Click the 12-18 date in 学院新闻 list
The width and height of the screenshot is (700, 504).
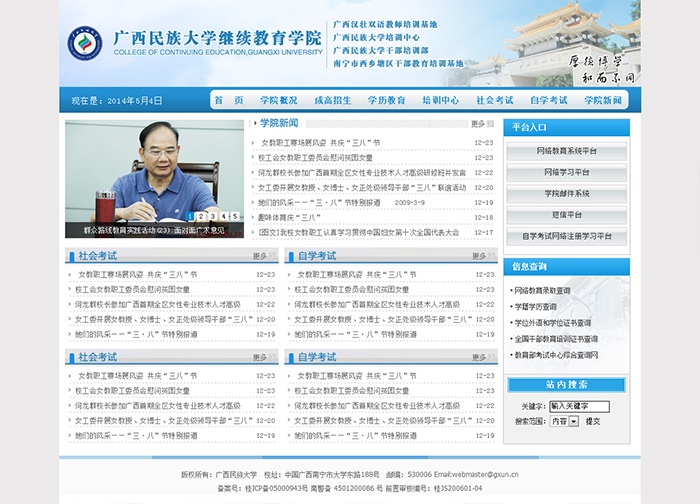tap(483, 217)
